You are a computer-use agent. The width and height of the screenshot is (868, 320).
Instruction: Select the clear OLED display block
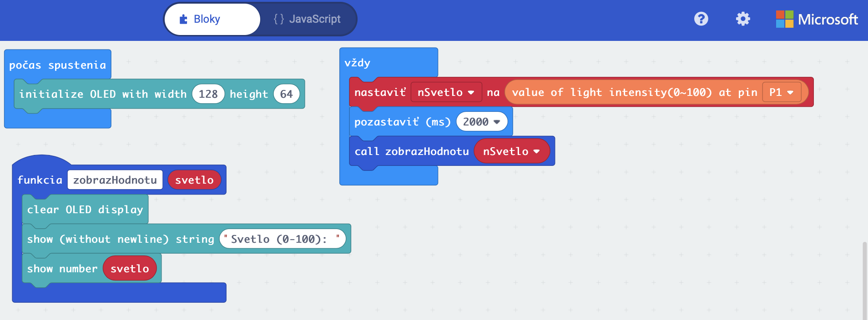85,210
